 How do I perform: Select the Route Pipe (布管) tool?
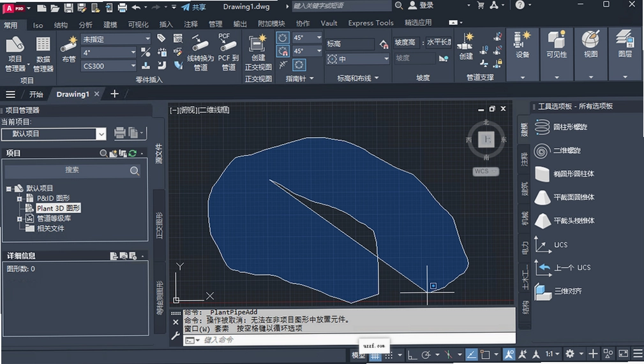pos(69,49)
